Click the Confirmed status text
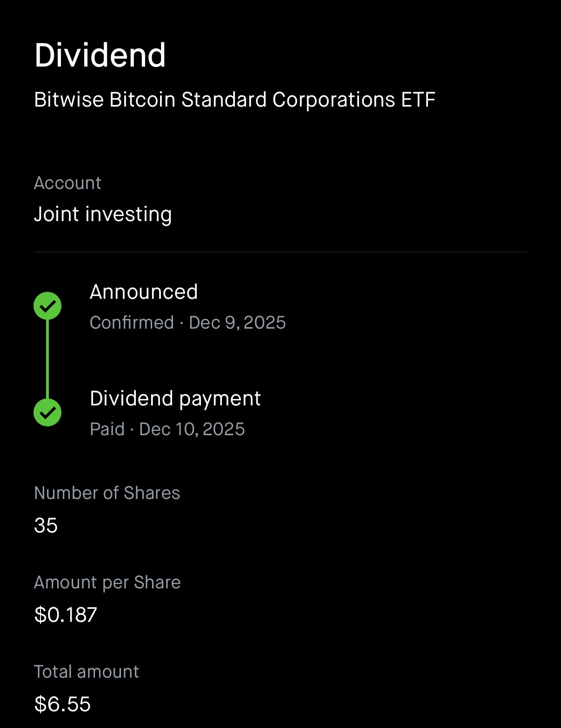The width and height of the screenshot is (561, 728). coord(132,323)
